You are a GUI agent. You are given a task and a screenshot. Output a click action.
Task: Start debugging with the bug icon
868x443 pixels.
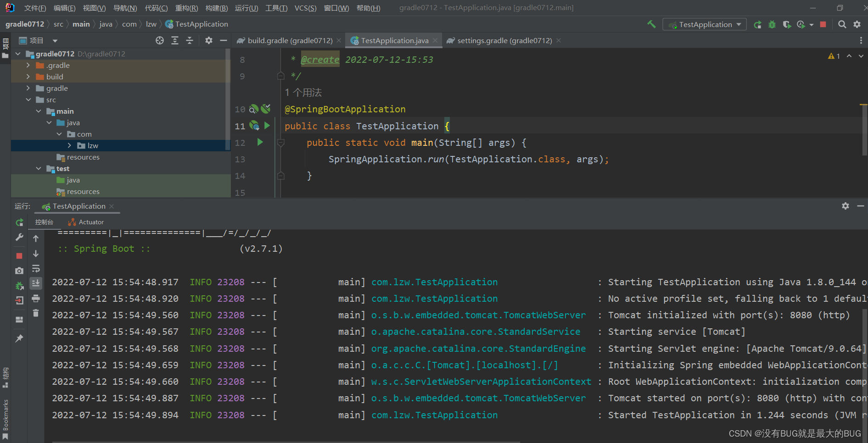pos(772,24)
